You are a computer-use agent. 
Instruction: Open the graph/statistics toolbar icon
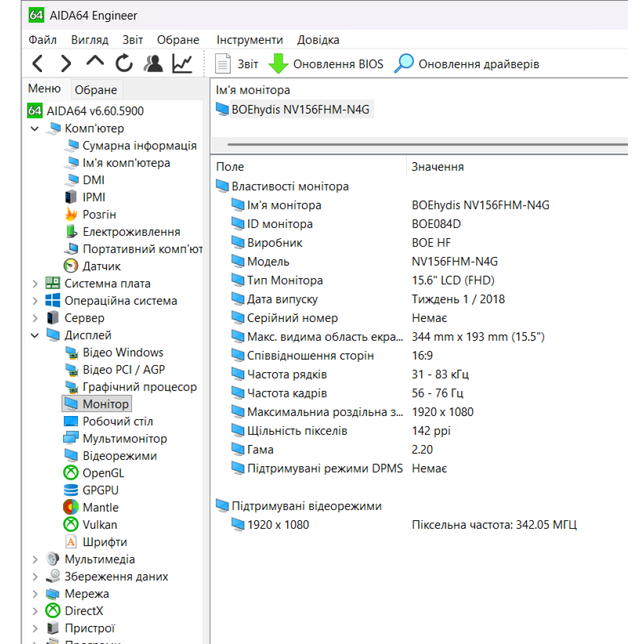(181, 64)
